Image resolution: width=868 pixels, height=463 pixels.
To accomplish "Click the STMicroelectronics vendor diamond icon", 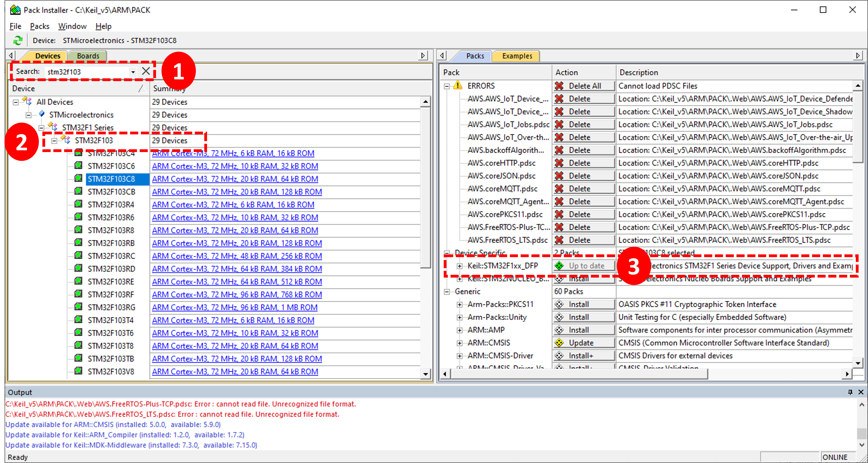I will pyautogui.click(x=42, y=114).
